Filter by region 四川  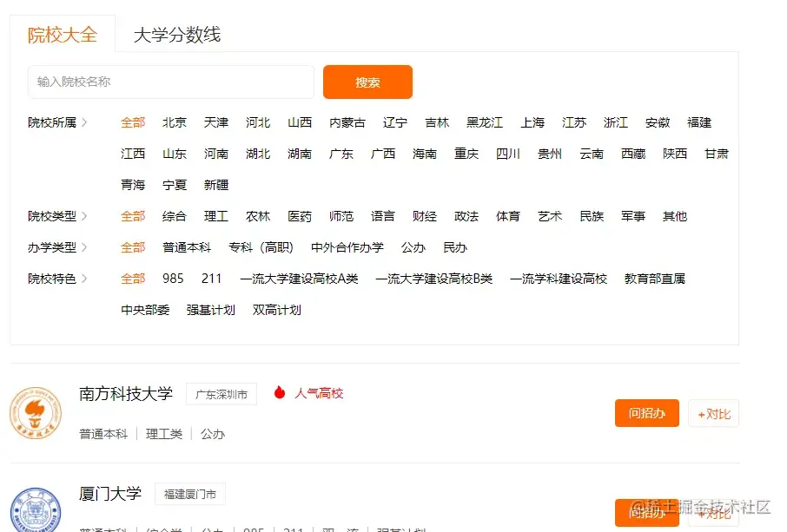(507, 154)
